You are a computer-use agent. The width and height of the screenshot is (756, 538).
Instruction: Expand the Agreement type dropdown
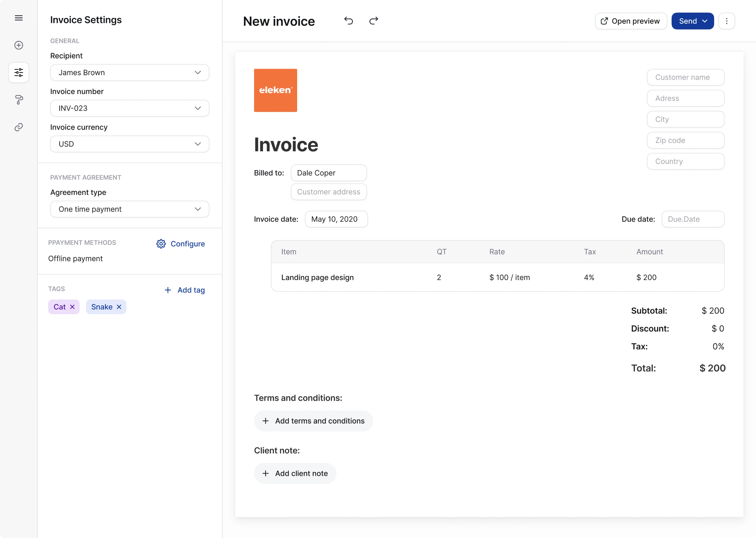tap(130, 209)
